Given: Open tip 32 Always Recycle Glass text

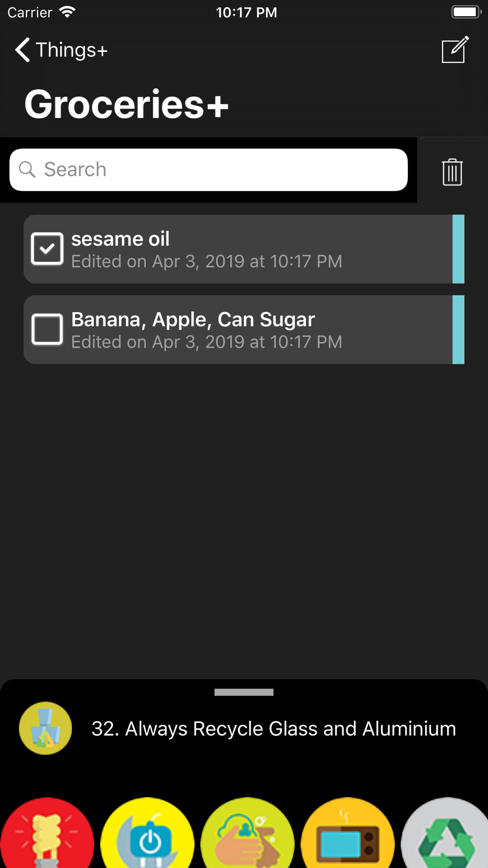Looking at the screenshot, I should (274, 728).
